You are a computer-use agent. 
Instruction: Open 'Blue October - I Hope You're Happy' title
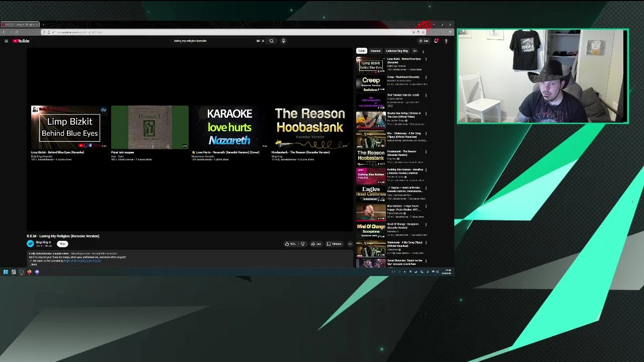tap(404, 208)
